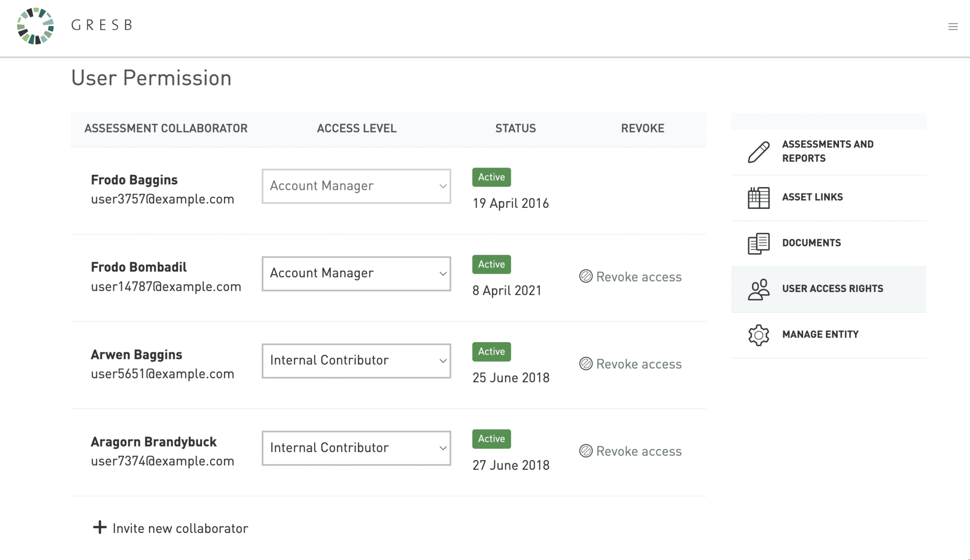970x560 pixels.
Task: Click the Asset Links building icon
Action: click(758, 197)
